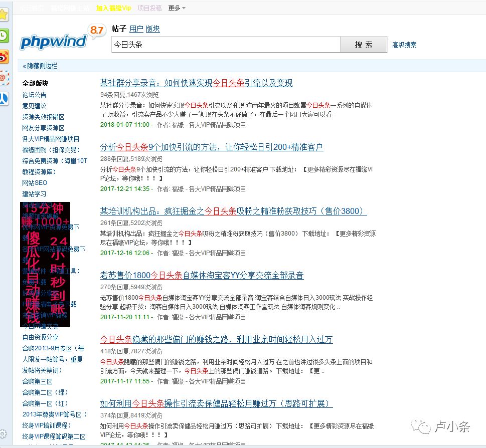Open post 某培训机构出品:疯狂掘金之今日头条吸粉
Screen dimensions: 486x448
(x=233, y=211)
